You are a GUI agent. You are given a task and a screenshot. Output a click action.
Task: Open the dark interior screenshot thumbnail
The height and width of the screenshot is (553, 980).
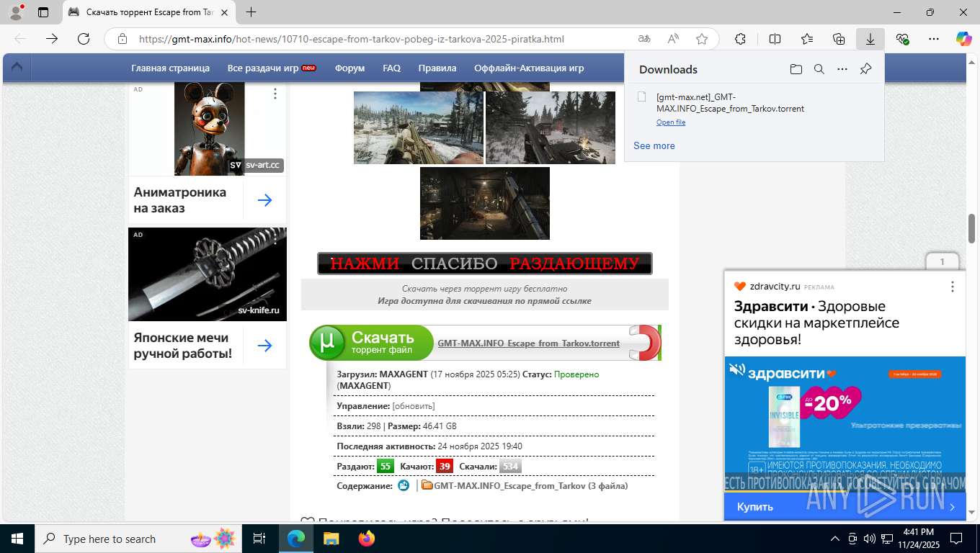(485, 203)
